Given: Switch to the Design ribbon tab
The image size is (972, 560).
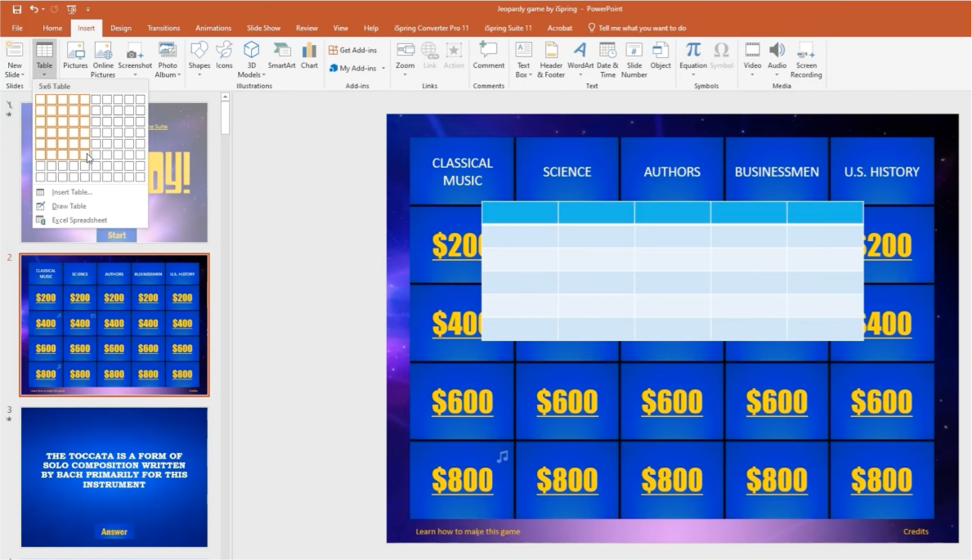Looking at the screenshot, I should 120,28.
